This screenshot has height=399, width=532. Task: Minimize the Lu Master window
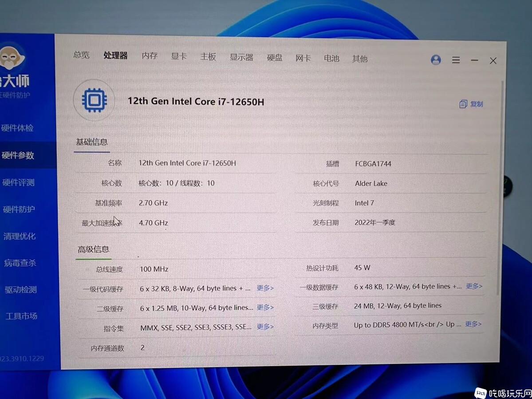pyautogui.click(x=474, y=60)
